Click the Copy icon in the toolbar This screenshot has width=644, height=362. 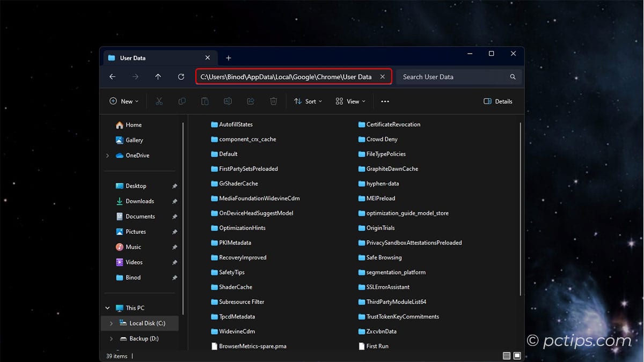(182, 101)
